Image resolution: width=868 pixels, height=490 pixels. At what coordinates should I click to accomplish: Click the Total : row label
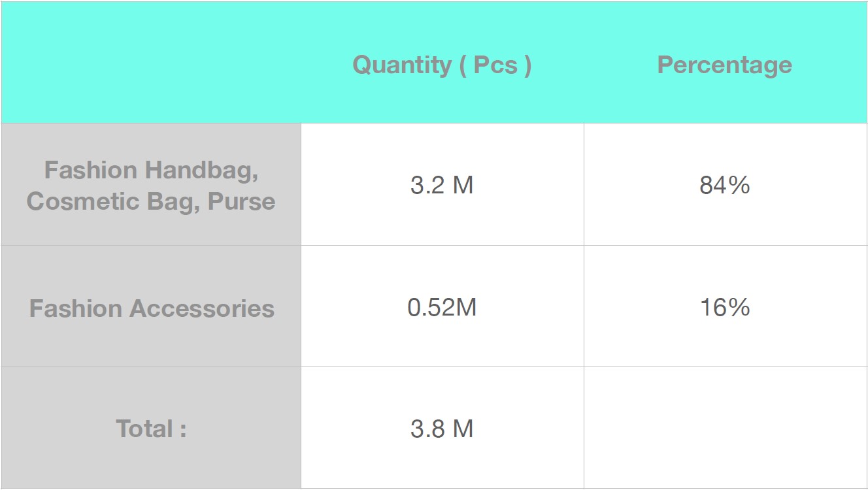(151, 429)
